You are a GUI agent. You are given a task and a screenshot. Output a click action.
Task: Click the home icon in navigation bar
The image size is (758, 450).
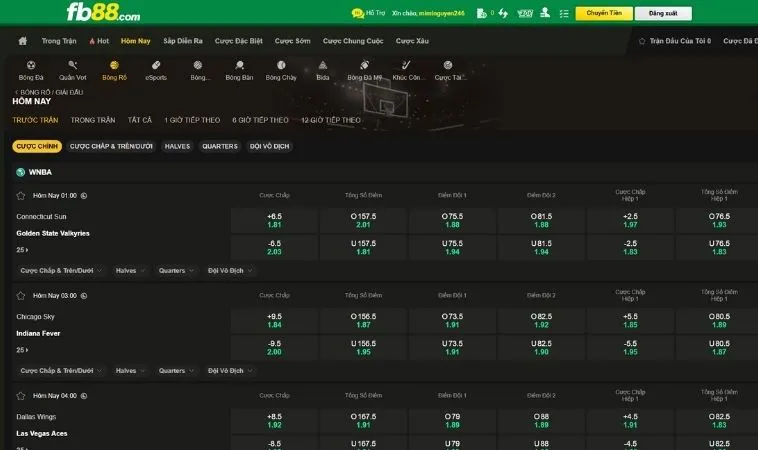(x=22, y=41)
